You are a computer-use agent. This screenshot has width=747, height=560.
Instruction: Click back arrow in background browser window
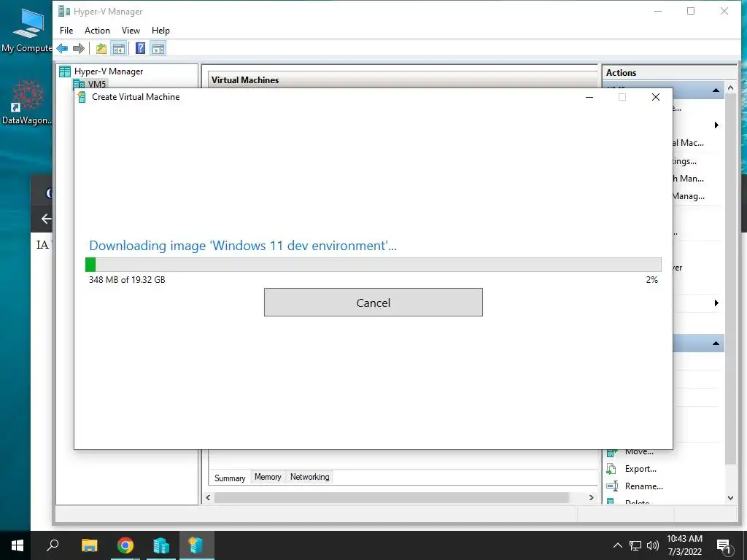(x=46, y=219)
